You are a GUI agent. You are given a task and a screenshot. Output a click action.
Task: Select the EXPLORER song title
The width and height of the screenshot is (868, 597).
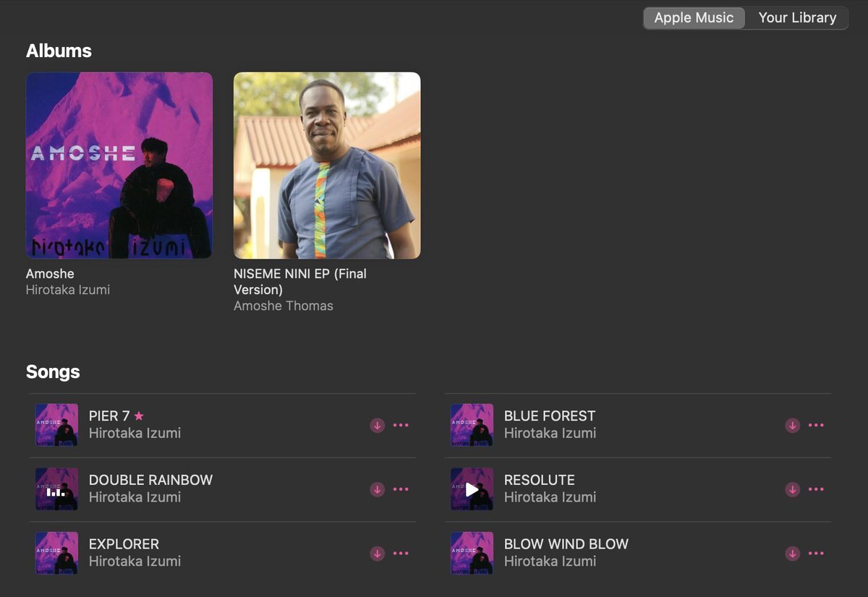pyautogui.click(x=124, y=544)
